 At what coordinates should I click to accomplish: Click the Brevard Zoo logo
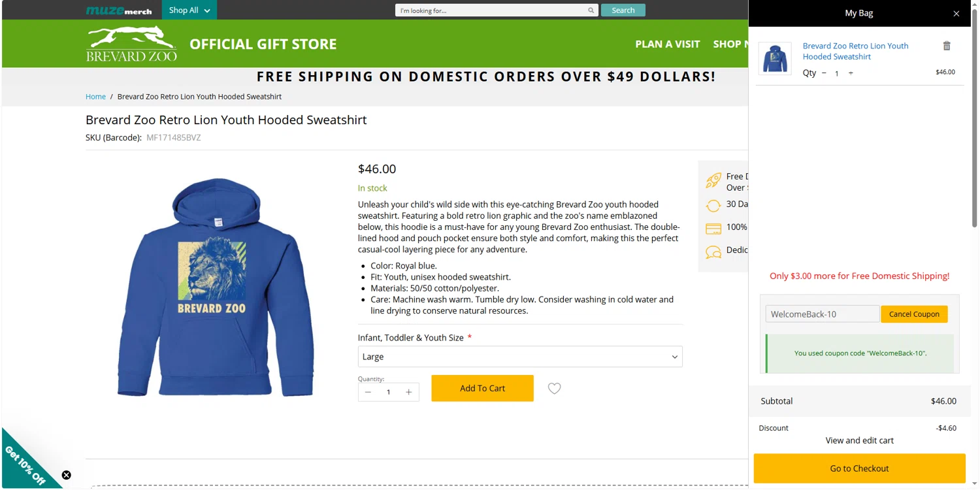pos(131,44)
